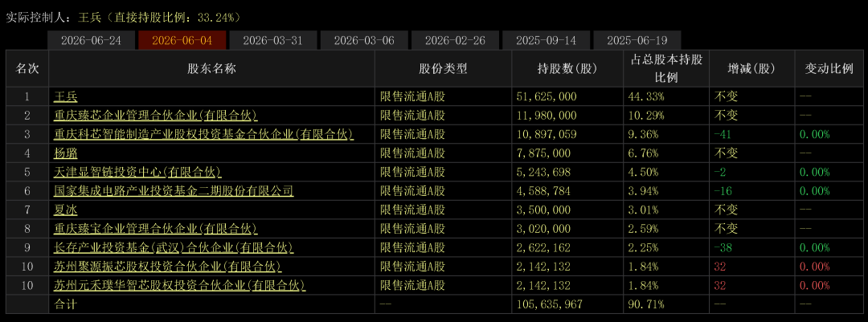The width and height of the screenshot is (868, 322).
Task: Open the 2026-02-26 date tab
Action: [x=456, y=40]
